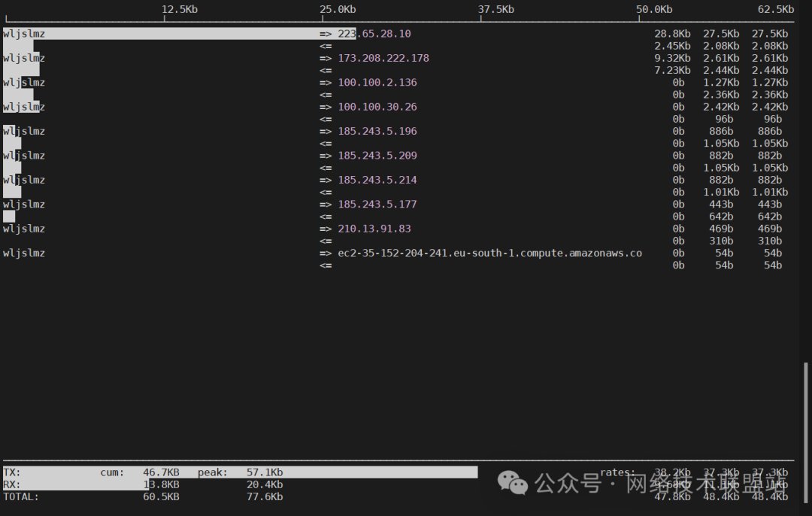Click the wljslmz host for 210.13.91.83
The image size is (812, 516).
(x=24, y=229)
